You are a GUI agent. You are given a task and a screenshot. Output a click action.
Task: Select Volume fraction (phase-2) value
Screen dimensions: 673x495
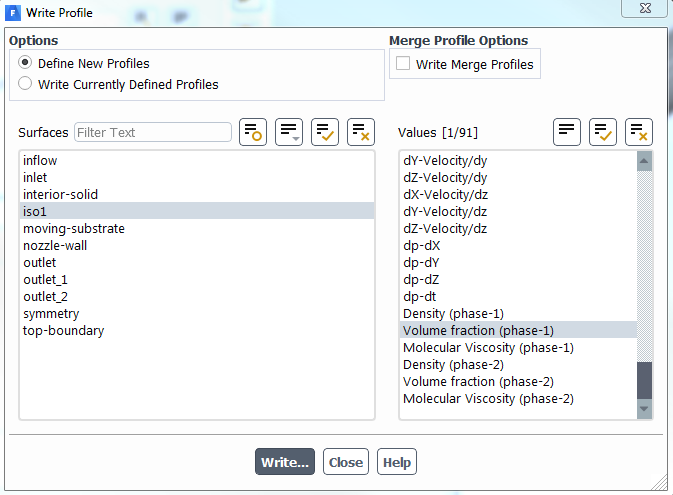518,382
